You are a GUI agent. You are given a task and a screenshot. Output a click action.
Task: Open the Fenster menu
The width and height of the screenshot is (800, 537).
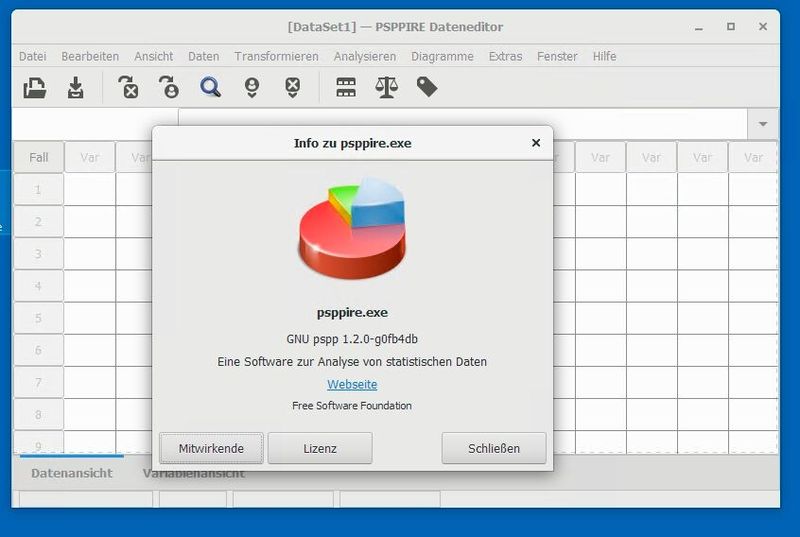557,56
